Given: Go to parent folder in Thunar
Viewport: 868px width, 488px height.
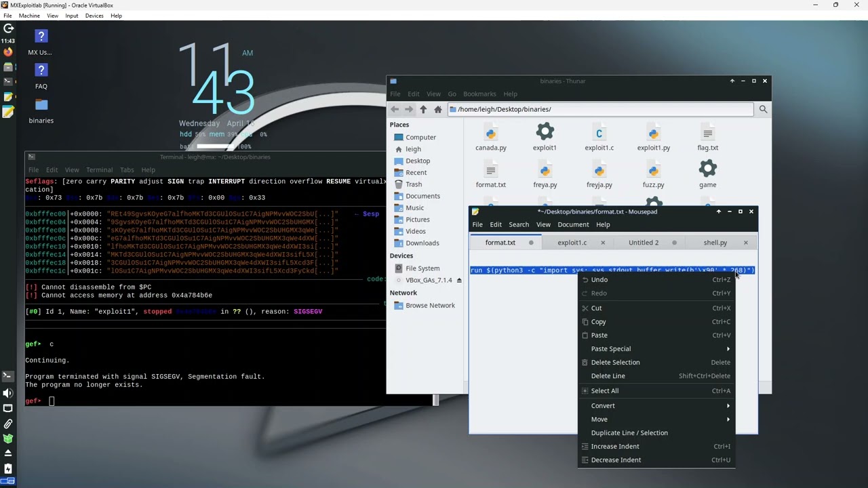Looking at the screenshot, I should click(423, 109).
